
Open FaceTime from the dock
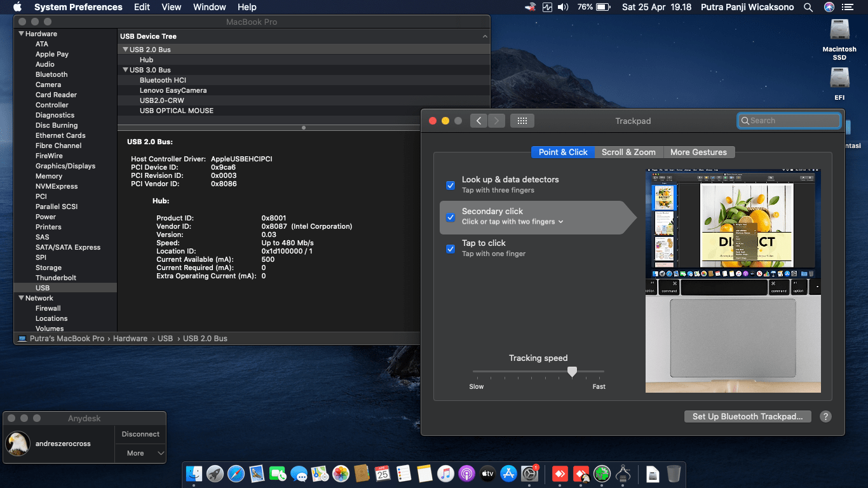278,473
